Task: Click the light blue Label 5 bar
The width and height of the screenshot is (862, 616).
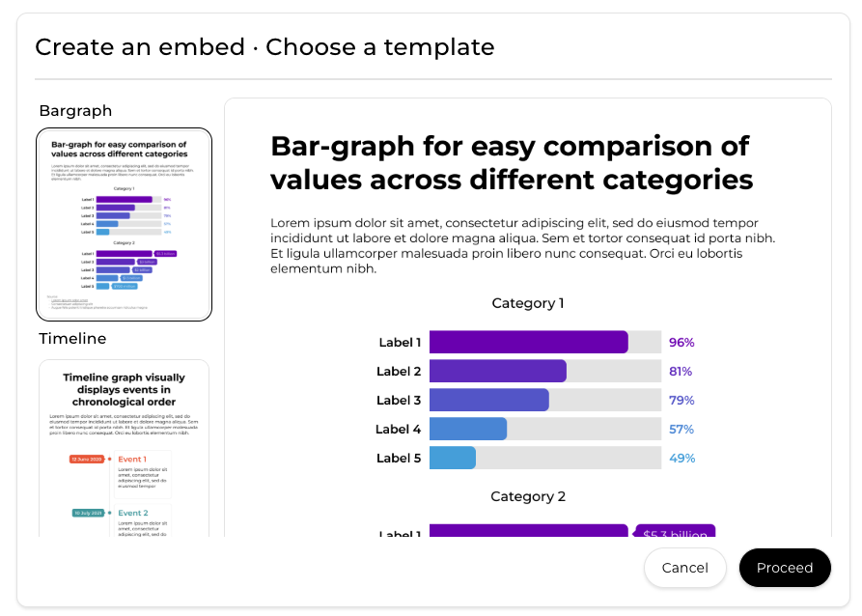Action: tap(453, 458)
